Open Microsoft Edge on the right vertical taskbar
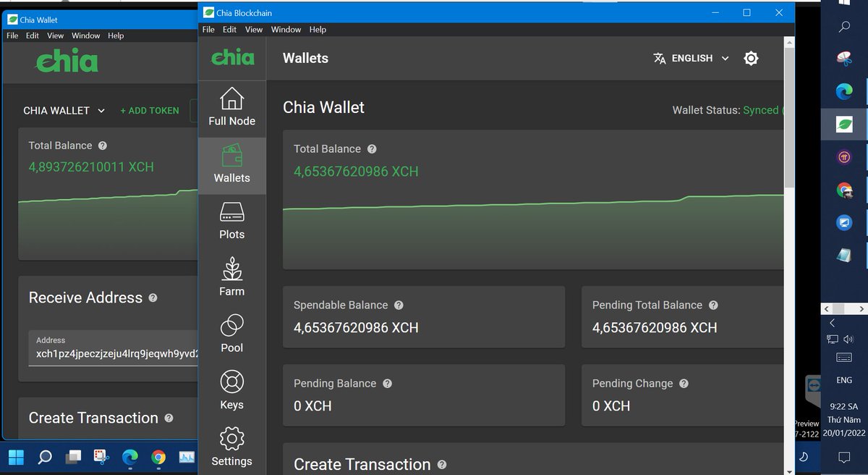The height and width of the screenshot is (475, 868). [x=844, y=91]
